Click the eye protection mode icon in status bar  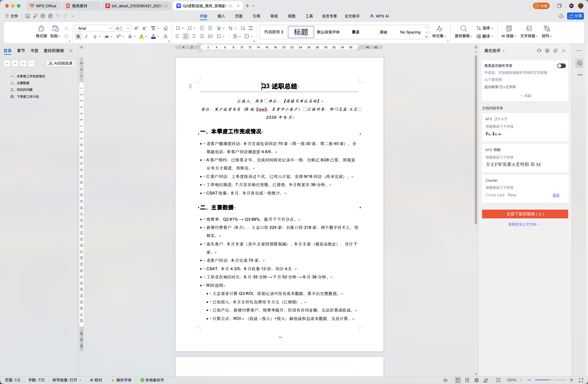click(445, 380)
